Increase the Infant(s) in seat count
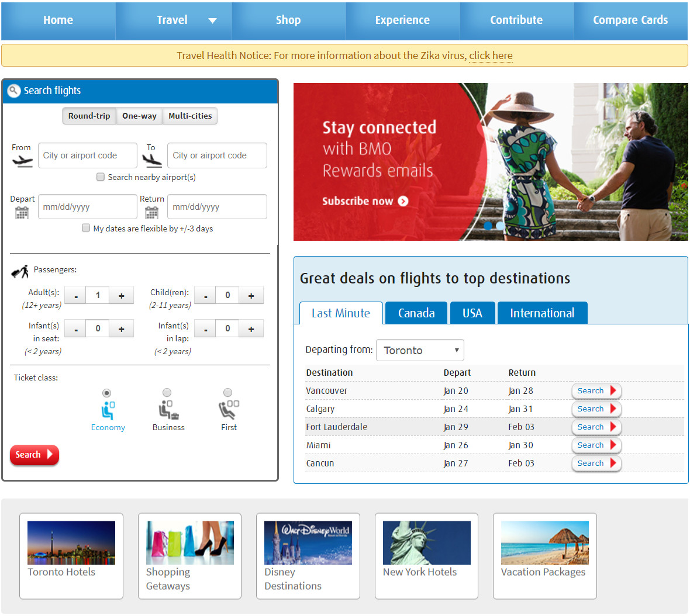Viewport: 690px width, 616px height. coord(122,328)
